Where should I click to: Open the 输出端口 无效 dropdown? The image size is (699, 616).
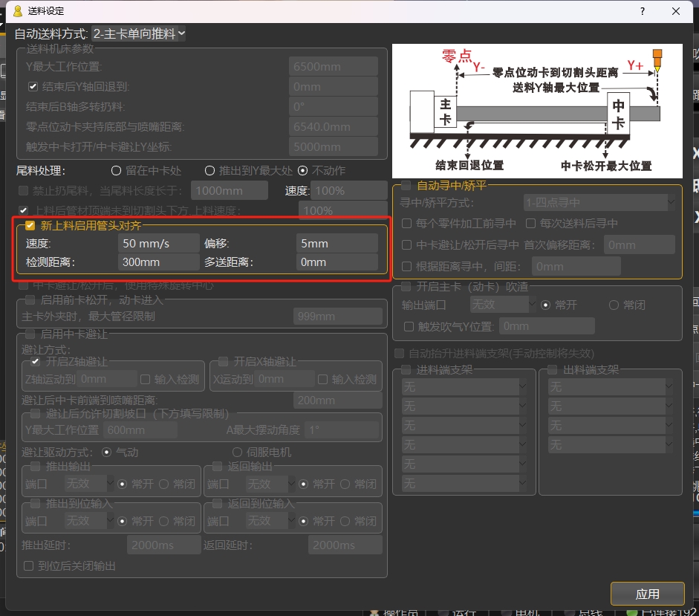tap(503, 305)
